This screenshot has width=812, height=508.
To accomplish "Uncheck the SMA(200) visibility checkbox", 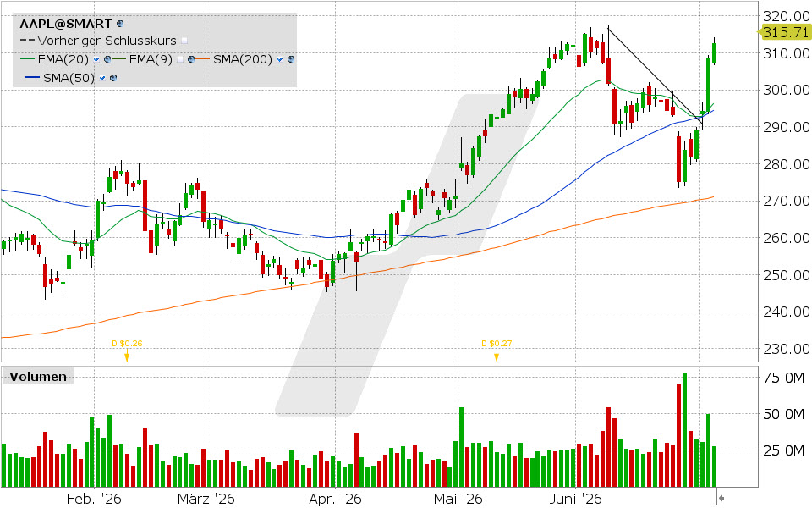I will (280, 59).
